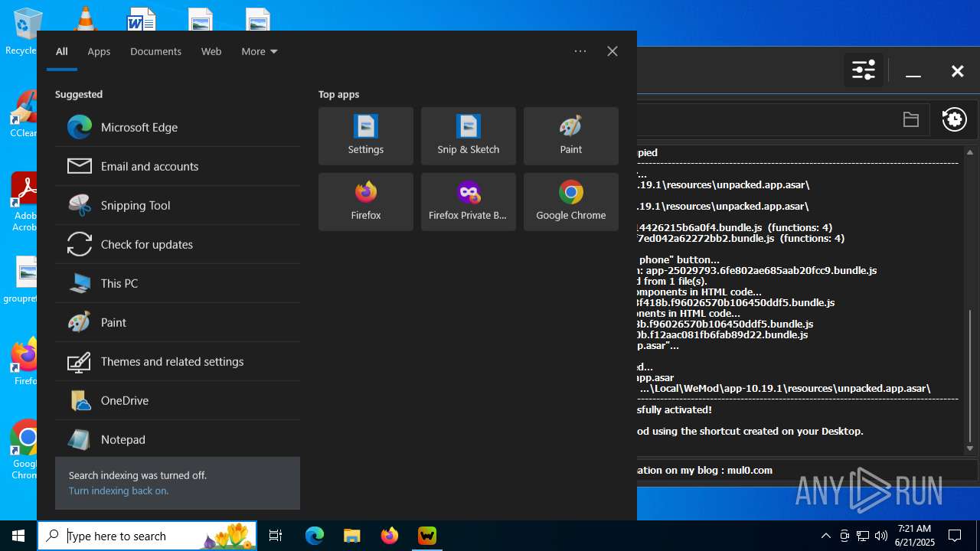Open Settings tile in Top apps
The width and height of the screenshot is (980, 551).
[x=366, y=136]
